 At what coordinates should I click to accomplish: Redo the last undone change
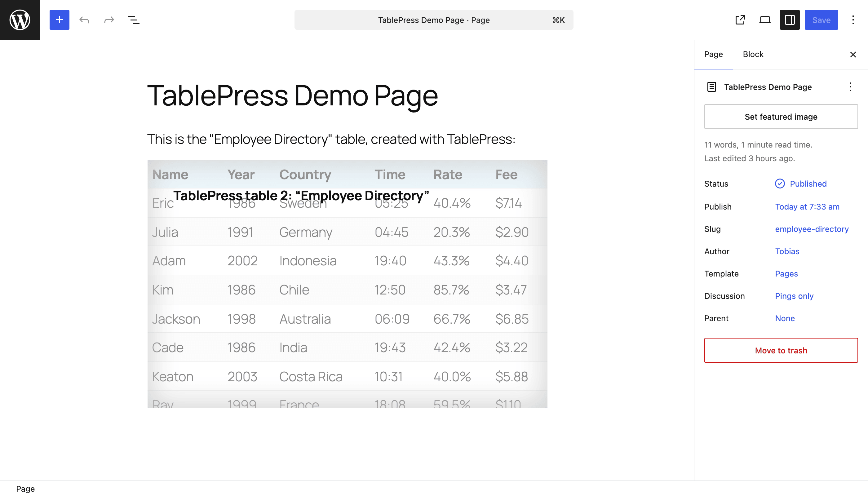point(109,20)
